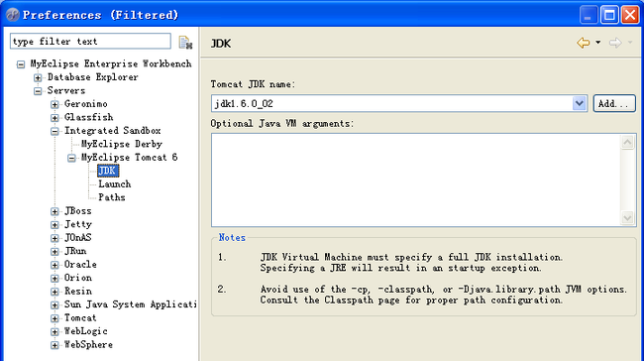Collapse the Servers tree node
This screenshot has height=361, width=644.
[x=38, y=91]
